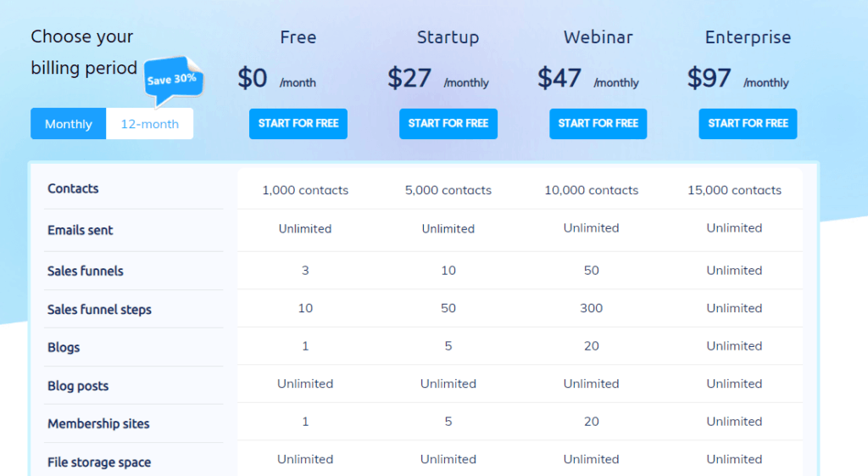
Task: Click the Save 30% speech bubble badge
Action: coord(173,81)
